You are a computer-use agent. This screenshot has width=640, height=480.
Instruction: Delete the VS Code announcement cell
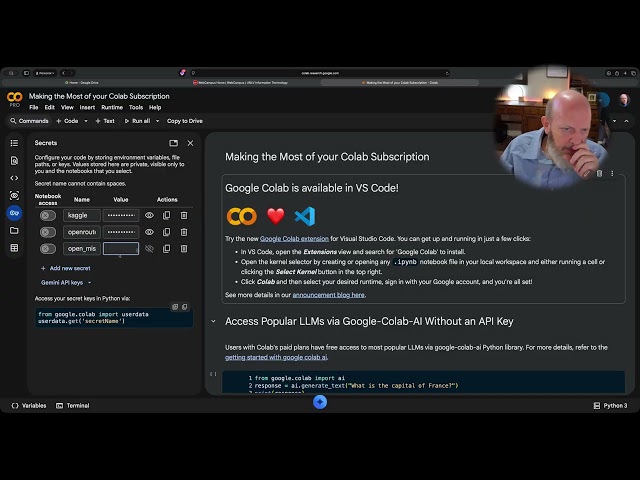(599, 173)
